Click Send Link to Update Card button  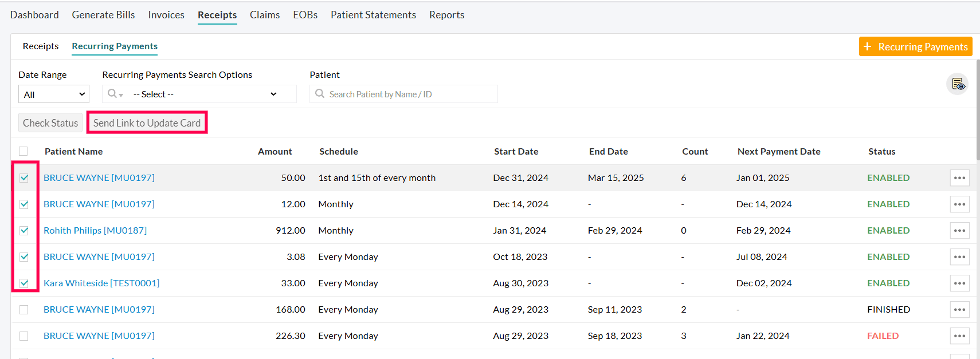point(147,123)
